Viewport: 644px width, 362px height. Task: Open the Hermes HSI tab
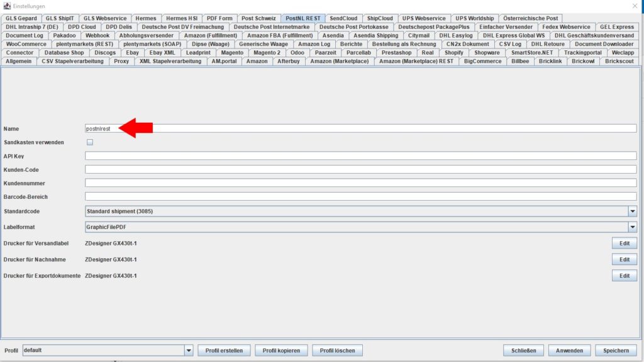(182, 18)
